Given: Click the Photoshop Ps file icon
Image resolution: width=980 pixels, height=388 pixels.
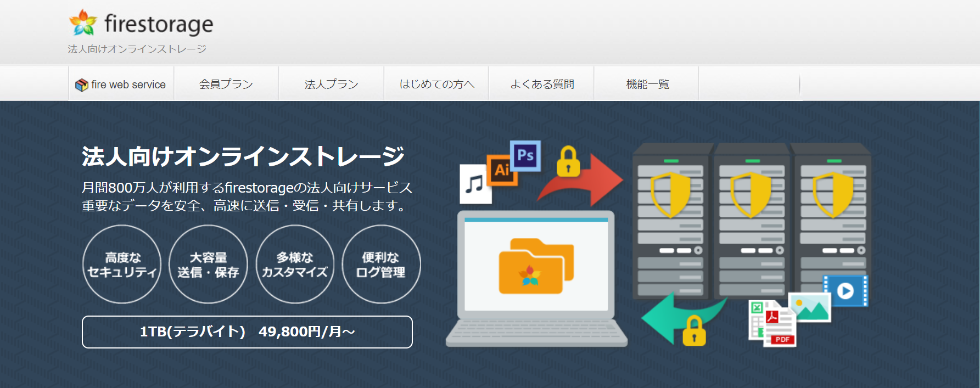Looking at the screenshot, I should click(525, 156).
